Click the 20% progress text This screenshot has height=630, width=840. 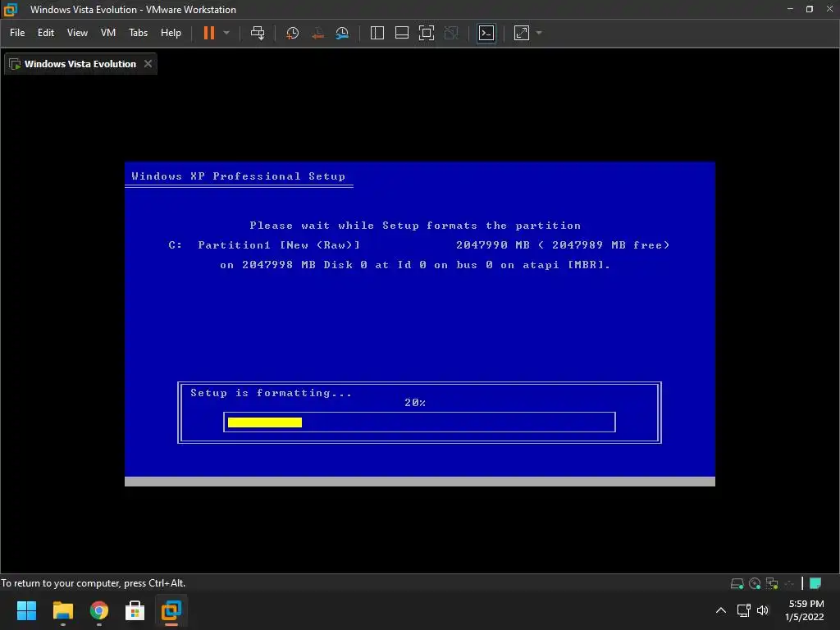[x=415, y=402]
